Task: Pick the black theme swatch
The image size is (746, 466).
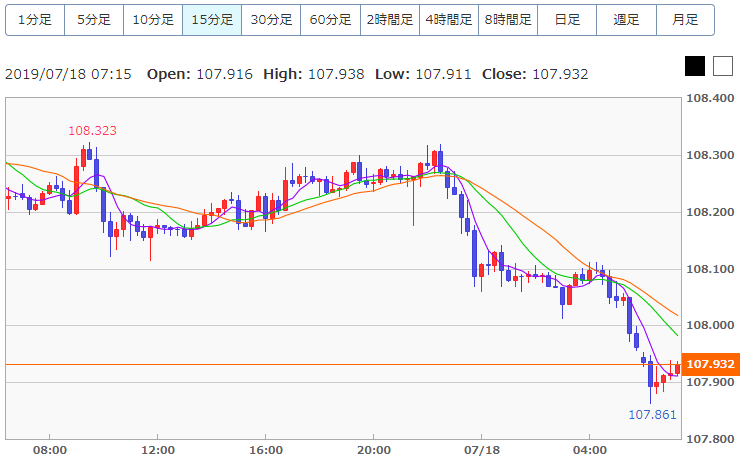Action: tap(695, 66)
